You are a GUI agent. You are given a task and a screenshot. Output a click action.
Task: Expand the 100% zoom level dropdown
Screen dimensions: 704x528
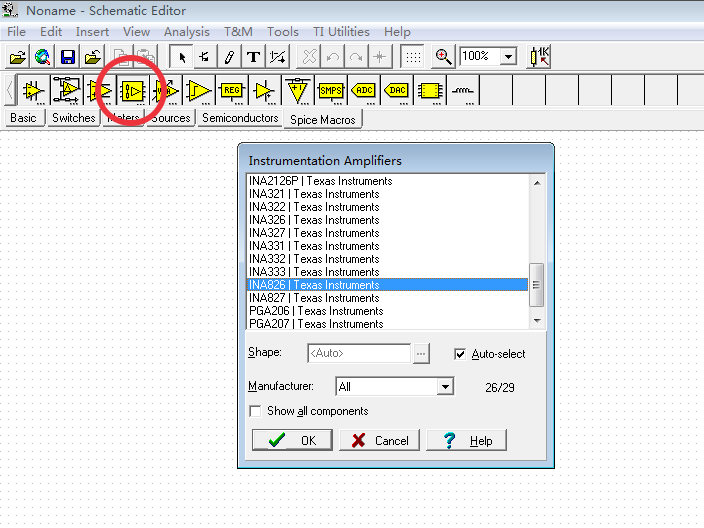click(508, 57)
